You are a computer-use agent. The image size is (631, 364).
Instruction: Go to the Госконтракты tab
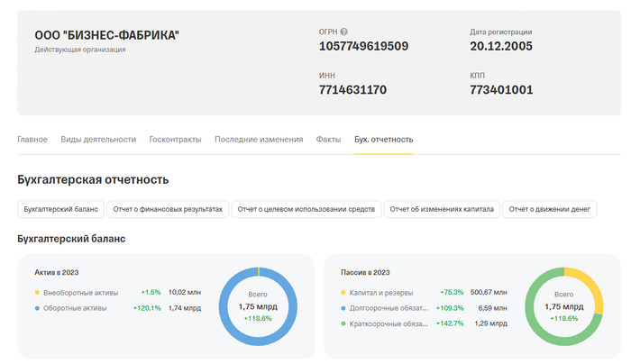[175, 140]
